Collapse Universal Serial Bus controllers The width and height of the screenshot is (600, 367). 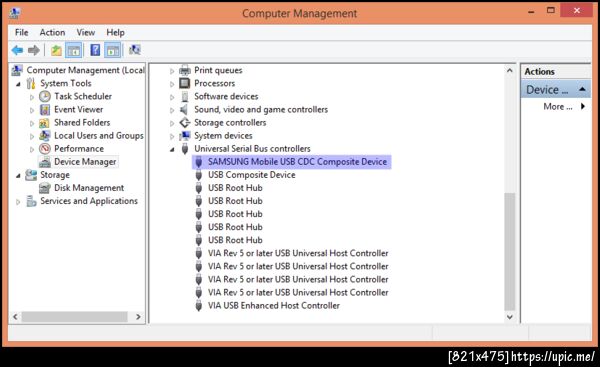coord(172,150)
